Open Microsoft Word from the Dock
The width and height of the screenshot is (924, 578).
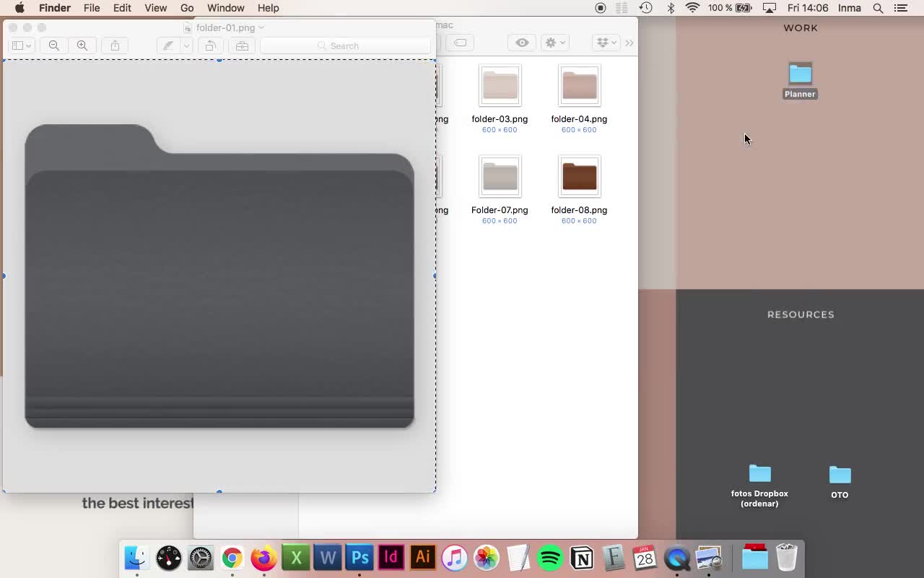click(328, 558)
